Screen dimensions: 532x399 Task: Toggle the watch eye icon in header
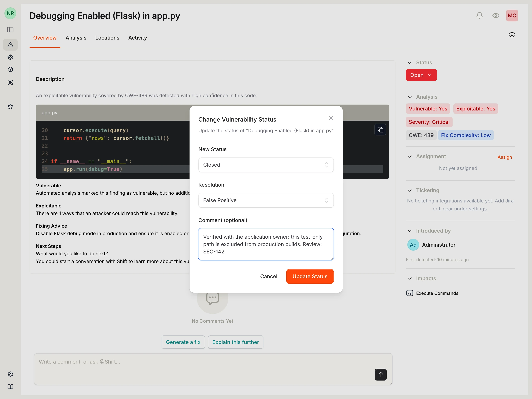(x=496, y=16)
